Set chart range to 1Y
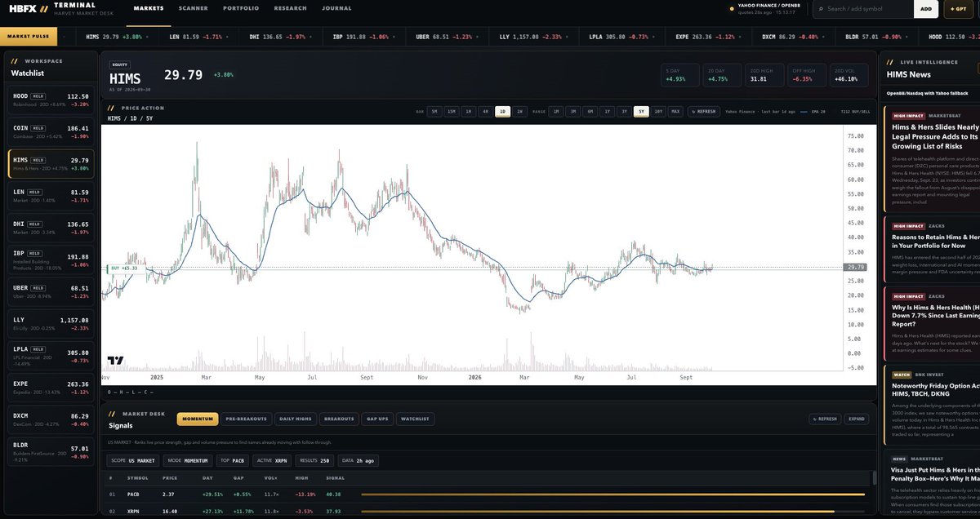 (608, 111)
